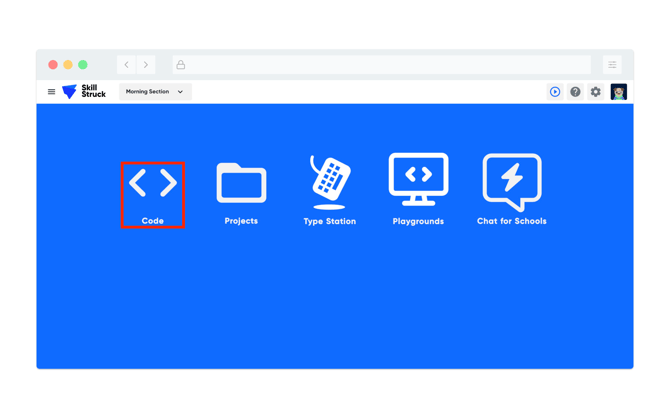Open the Code section icon
This screenshot has width=670, height=418.
(153, 183)
